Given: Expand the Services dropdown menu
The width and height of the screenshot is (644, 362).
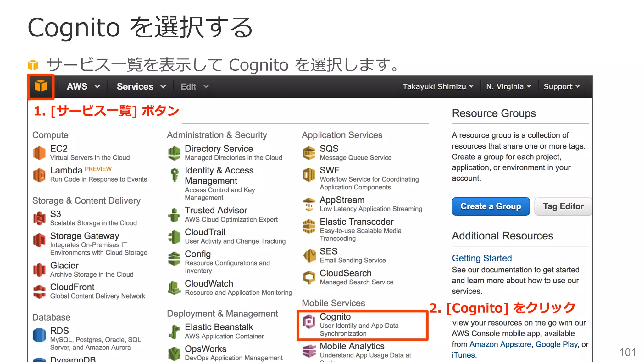Looking at the screenshot, I should coord(141,86).
